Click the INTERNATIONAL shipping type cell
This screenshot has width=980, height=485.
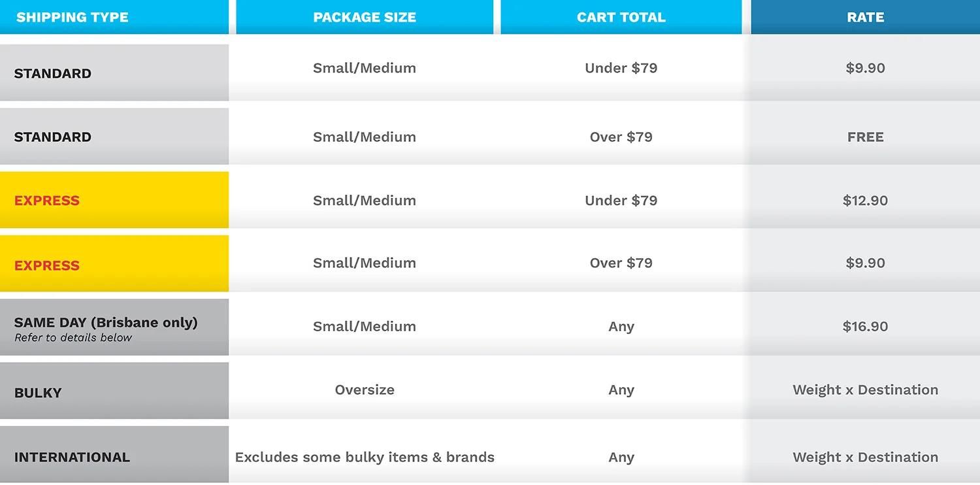pyautogui.click(x=72, y=457)
